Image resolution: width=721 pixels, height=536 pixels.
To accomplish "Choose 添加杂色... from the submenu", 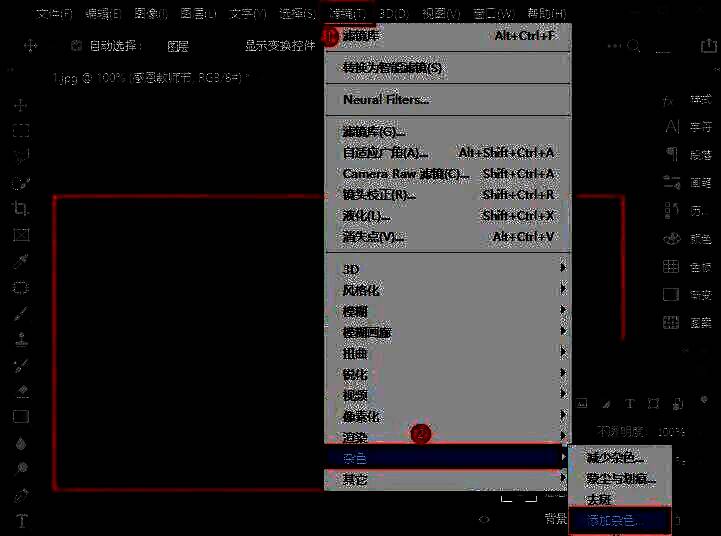I will click(620, 520).
